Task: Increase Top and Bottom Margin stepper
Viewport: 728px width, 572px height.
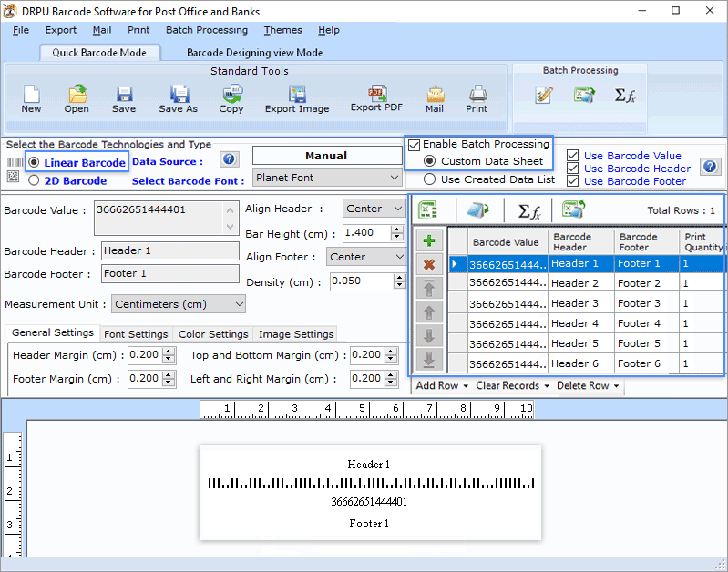Action: 392,352
